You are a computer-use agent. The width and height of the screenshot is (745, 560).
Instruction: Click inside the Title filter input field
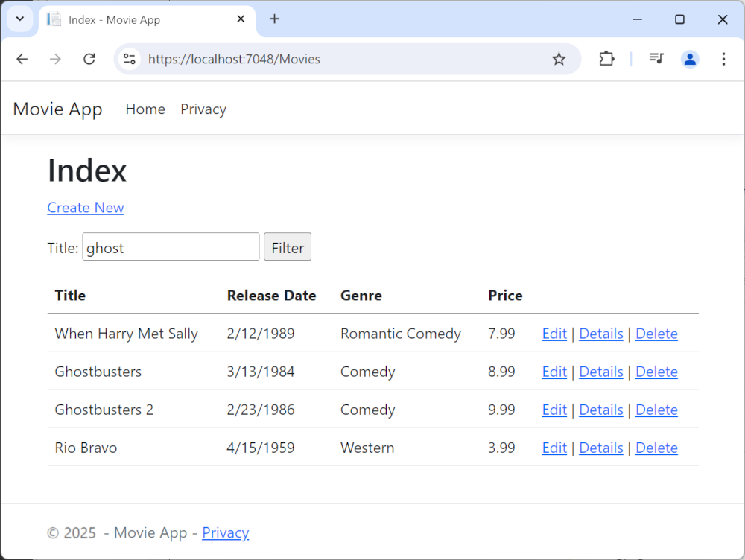[170, 246]
